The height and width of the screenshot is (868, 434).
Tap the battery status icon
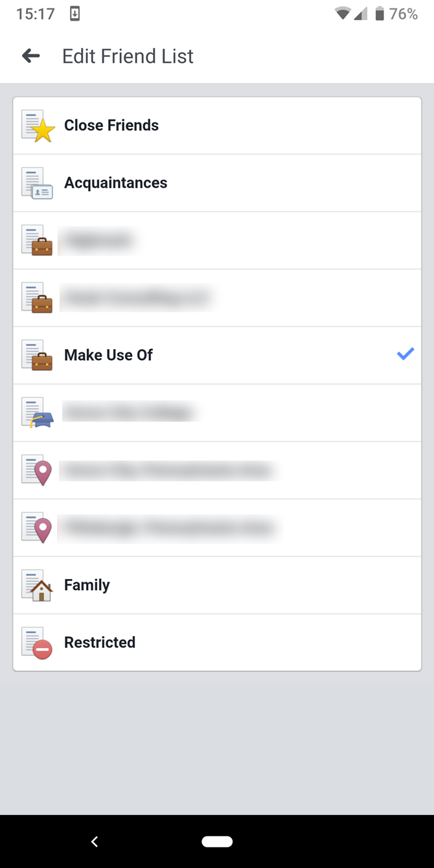pos(380,14)
